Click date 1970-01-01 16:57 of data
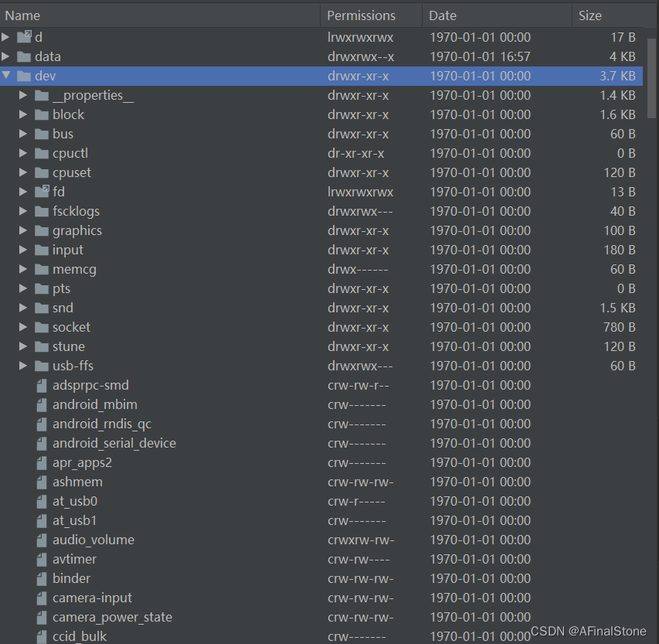This screenshot has width=659, height=644. 480,56
